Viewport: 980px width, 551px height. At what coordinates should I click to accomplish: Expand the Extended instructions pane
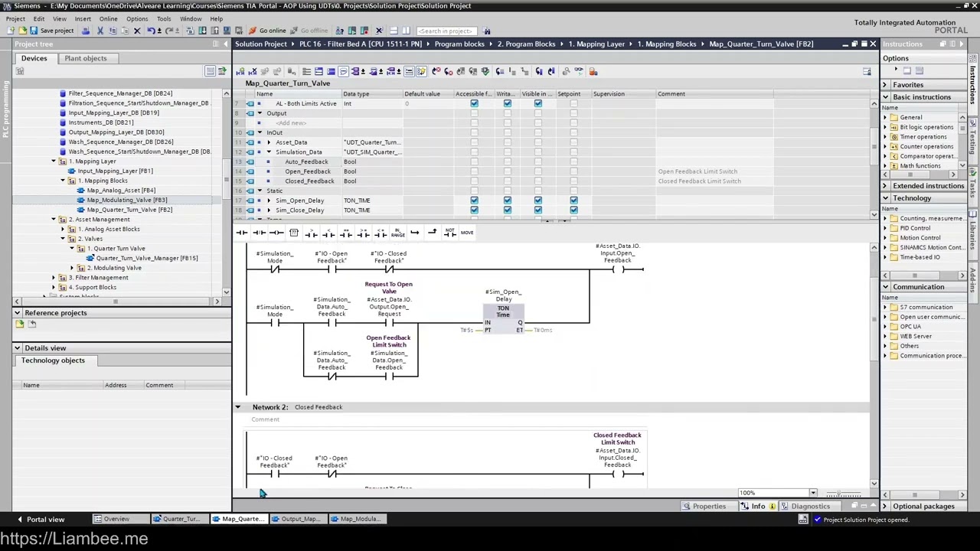(x=885, y=186)
